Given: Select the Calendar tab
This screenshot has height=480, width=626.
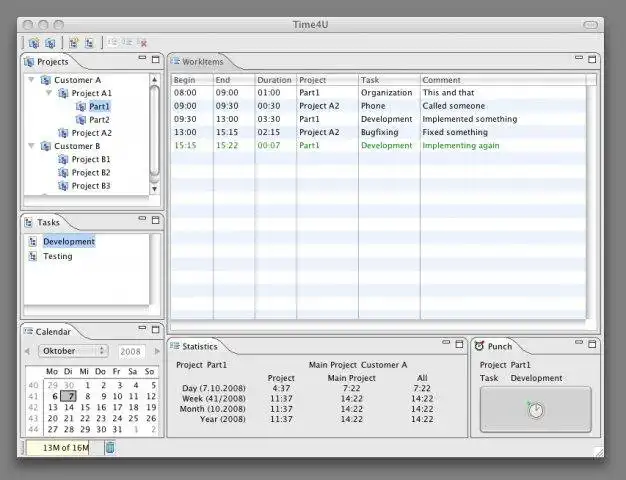Looking at the screenshot, I should (x=48, y=332).
